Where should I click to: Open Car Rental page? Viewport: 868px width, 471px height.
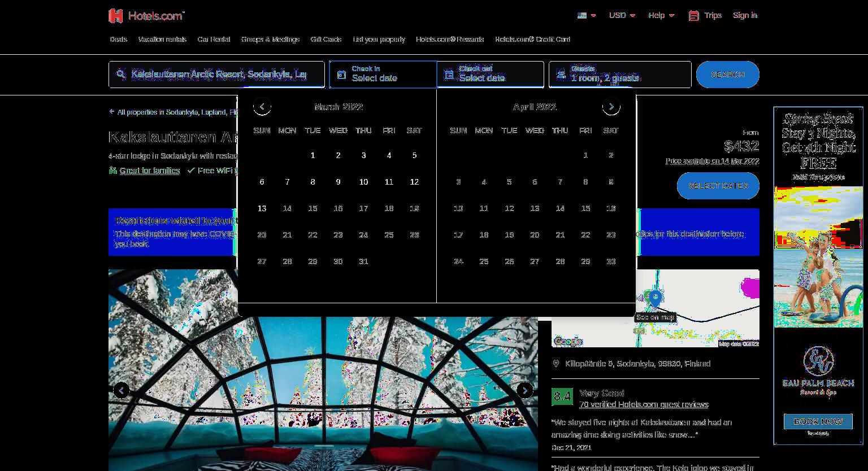[214, 40]
